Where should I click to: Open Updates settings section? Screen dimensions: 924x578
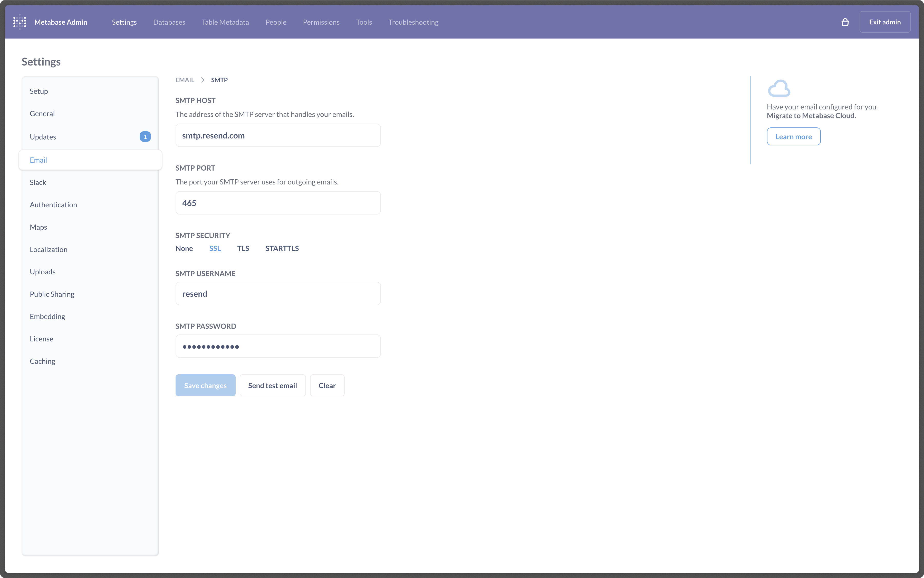(x=90, y=137)
